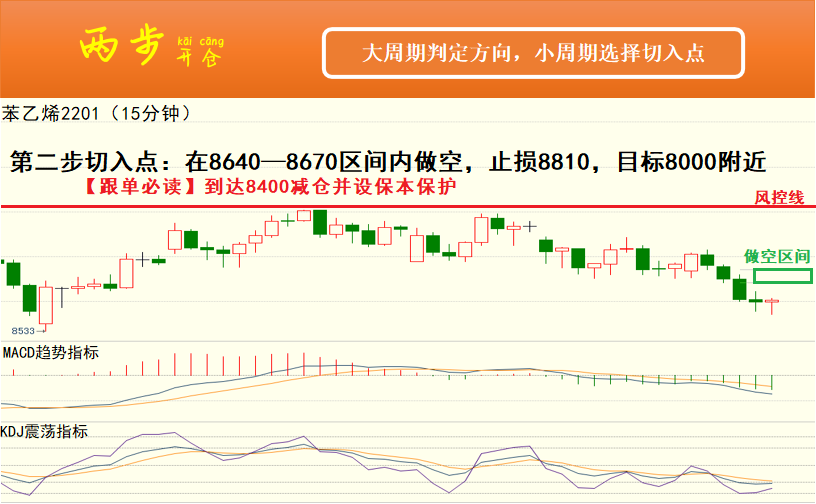The height and width of the screenshot is (504, 816).
Task: Select the KDJ震荡指标 panel label
Action: coord(44,432)
